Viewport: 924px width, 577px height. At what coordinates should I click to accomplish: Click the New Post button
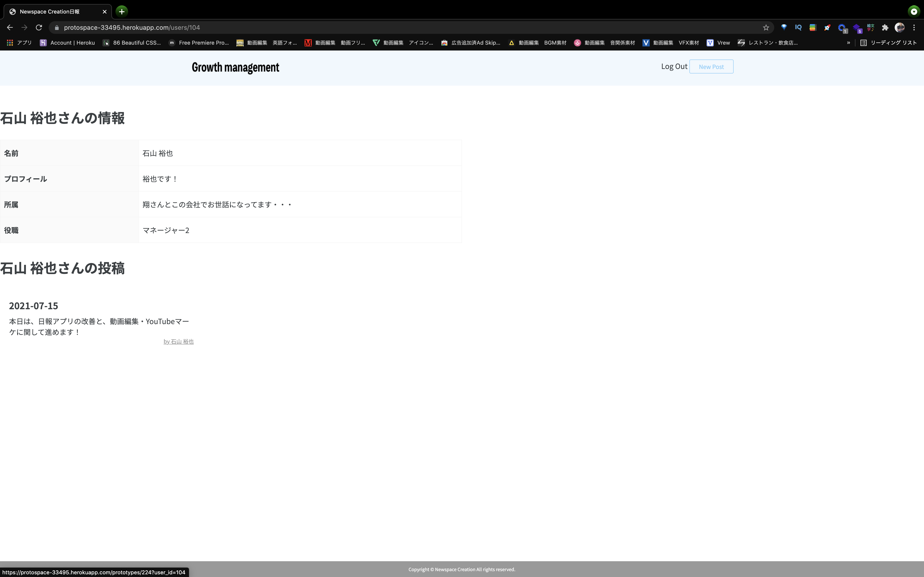coord(711,66)
